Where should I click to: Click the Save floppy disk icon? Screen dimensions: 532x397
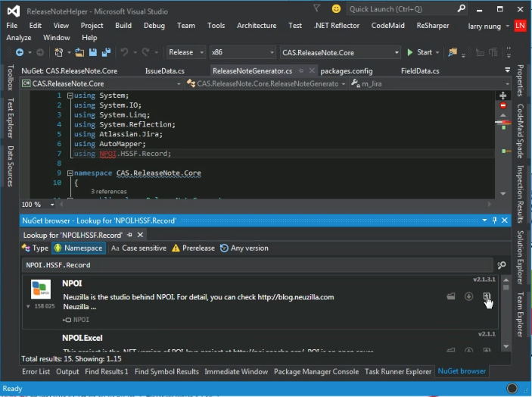click(92, 52)
